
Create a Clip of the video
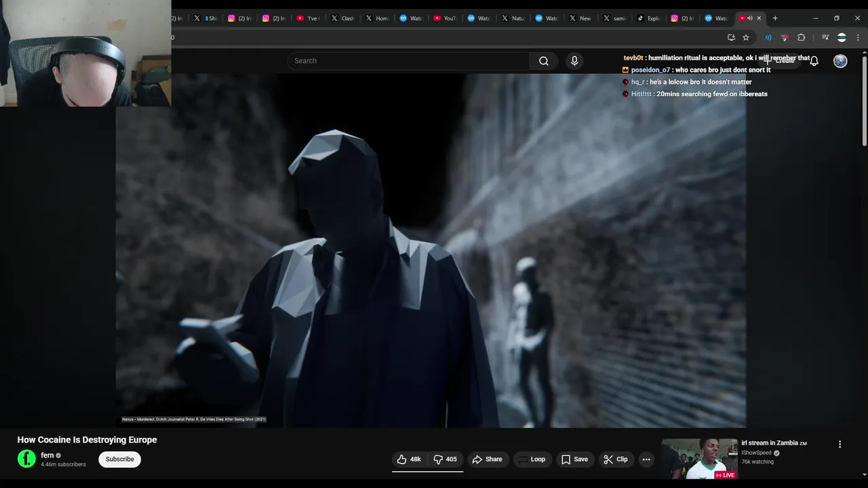pyautogui.click(x=616, y=460)
